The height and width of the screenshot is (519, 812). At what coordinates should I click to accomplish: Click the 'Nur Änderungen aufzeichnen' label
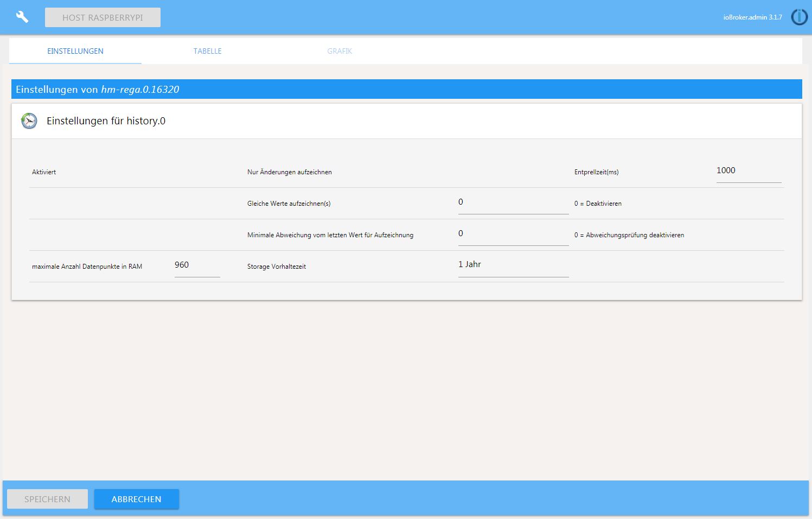290,172
